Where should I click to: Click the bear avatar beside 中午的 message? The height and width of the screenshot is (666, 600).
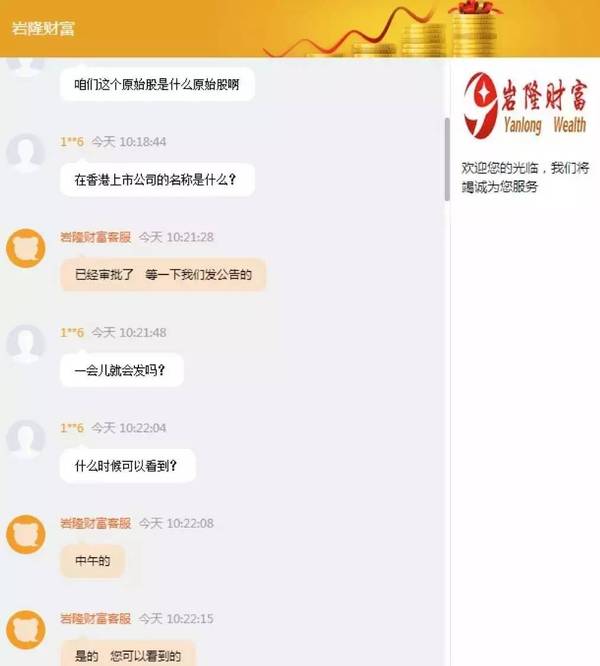click(25, 534)
